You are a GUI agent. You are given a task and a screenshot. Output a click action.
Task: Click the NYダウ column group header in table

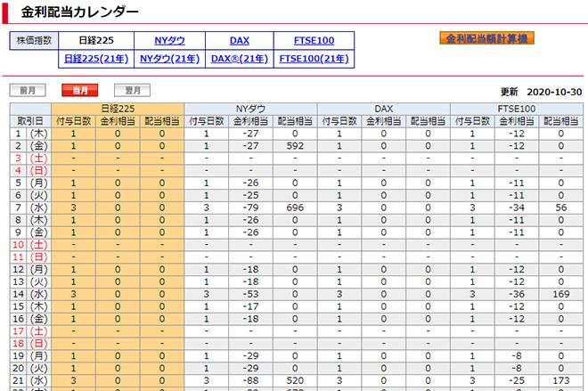250,109
